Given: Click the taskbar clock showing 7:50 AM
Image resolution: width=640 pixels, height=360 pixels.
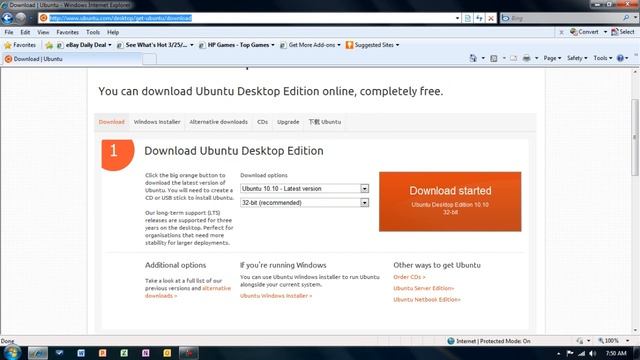Looking at the screenshot, I should click(616, 353).
